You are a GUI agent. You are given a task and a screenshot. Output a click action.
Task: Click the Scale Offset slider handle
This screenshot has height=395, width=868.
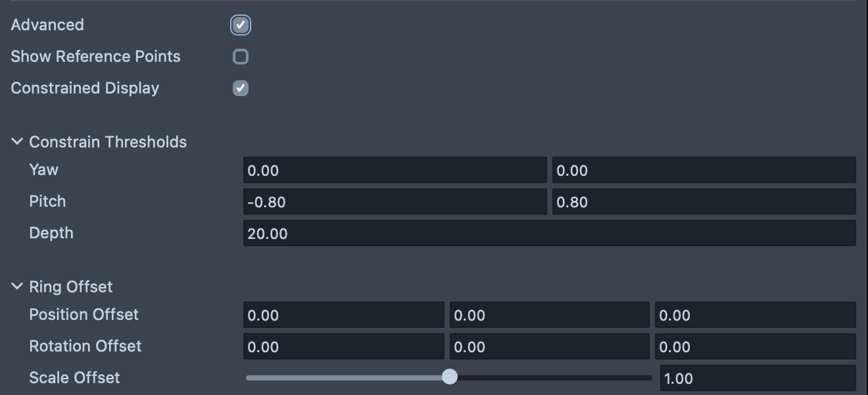point(450,377)
